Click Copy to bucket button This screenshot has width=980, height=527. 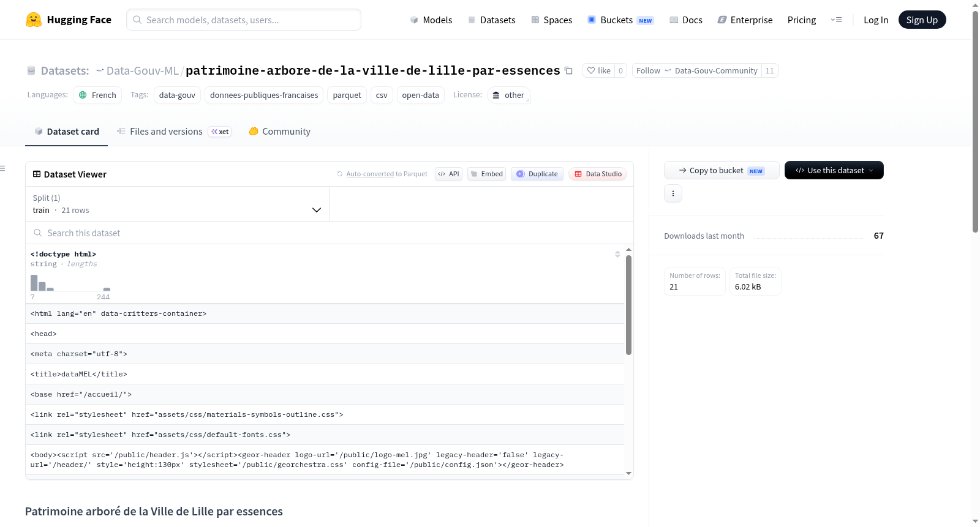722,170
